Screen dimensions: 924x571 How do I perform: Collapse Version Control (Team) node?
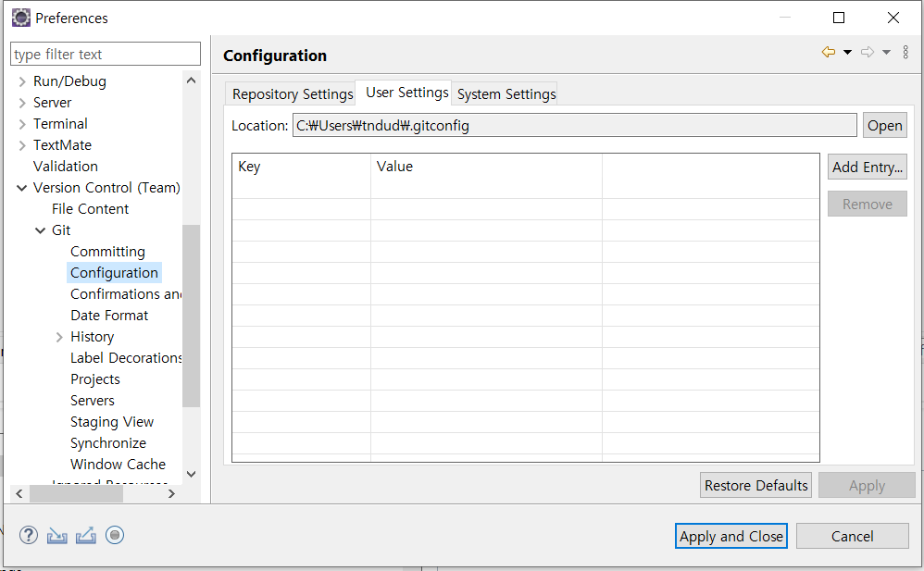coord(22,188)
